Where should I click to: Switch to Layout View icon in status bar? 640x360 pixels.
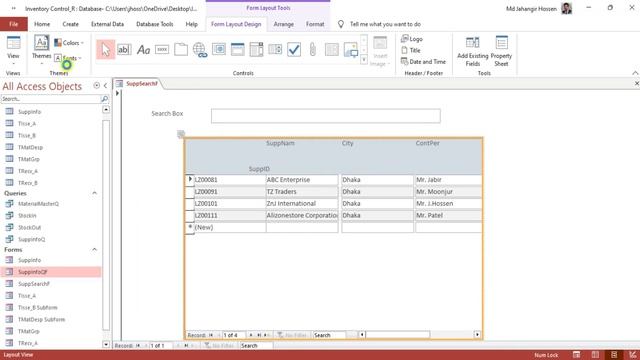click(614, 355)
